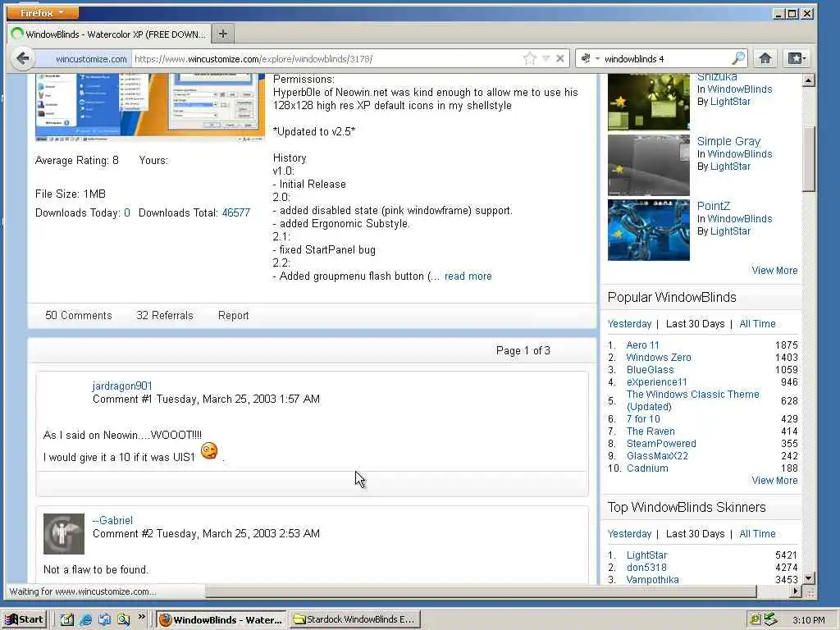Open LightStar in top skinners list
This screenshot has width=840, height=630.
click(646, 555)
